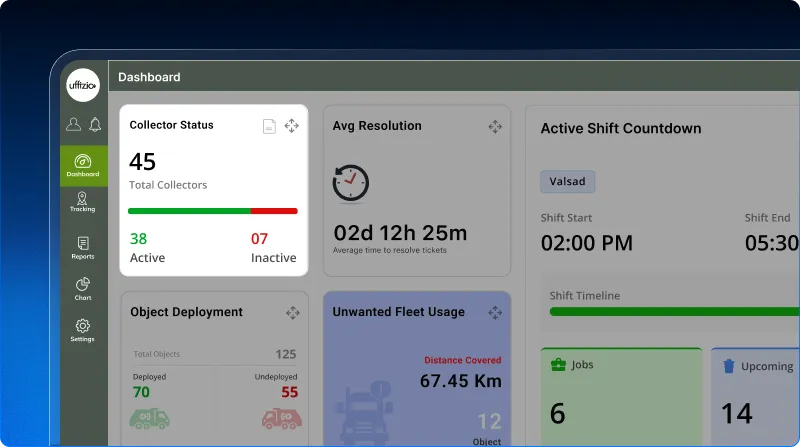
Task: Click the '02d 12h 25m' resolution value
Action: coord(400,233)
